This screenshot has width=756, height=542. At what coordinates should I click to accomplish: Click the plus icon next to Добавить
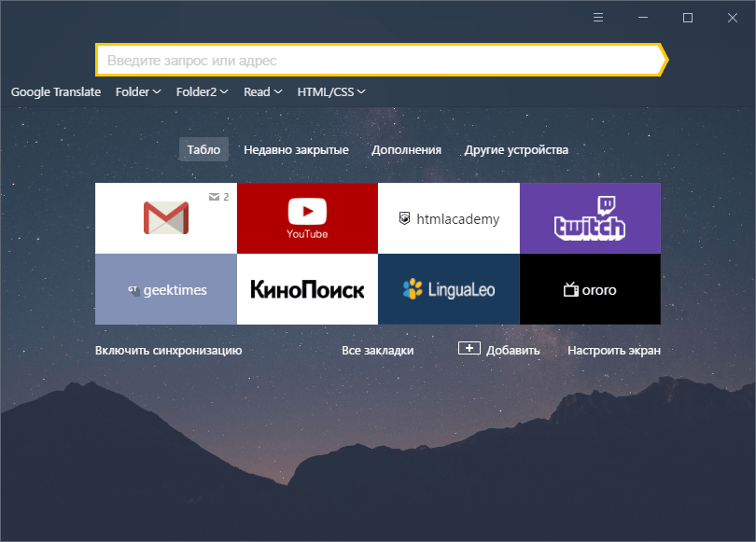(x=469, y=348)
